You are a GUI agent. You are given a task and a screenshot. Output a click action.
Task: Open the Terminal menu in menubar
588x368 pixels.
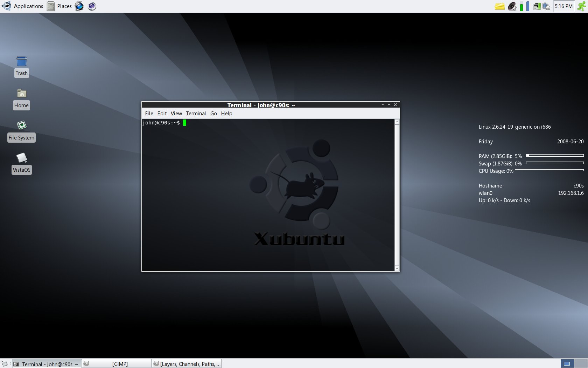point(196,114)
